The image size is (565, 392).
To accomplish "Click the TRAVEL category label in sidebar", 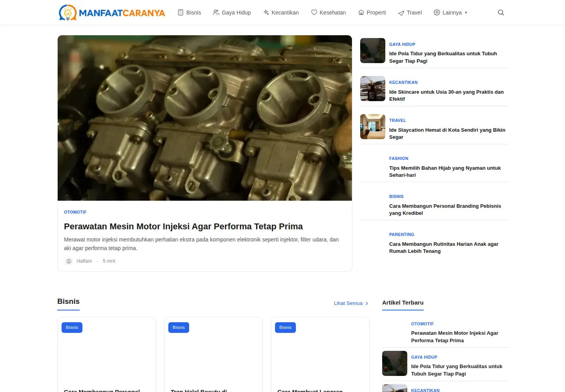I will coord(397,120).
